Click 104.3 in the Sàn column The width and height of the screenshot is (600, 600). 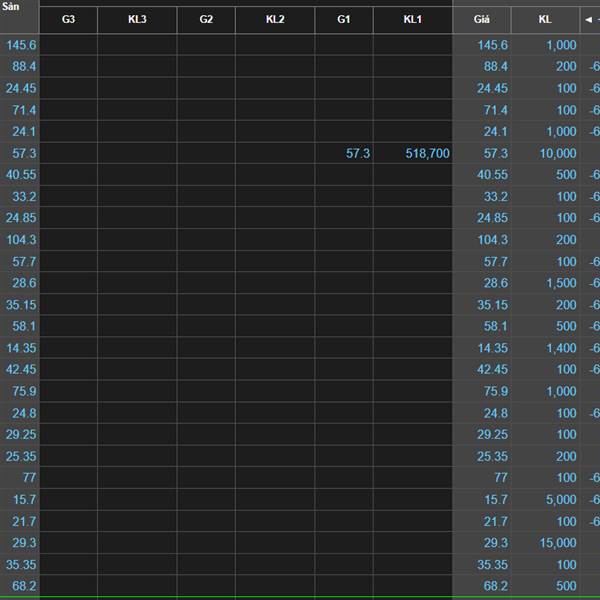pyautogui.click(x=21, y=240)
